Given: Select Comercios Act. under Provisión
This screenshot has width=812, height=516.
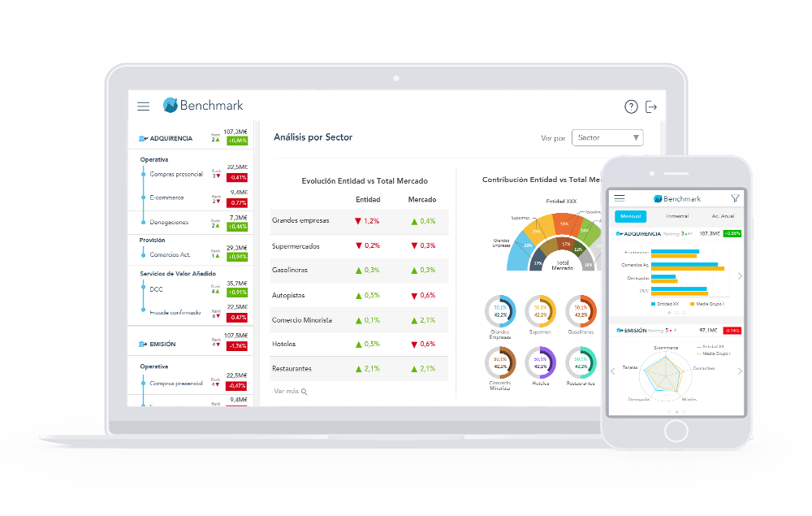Looking at the screenshot, I should click(x=169, y=255).
